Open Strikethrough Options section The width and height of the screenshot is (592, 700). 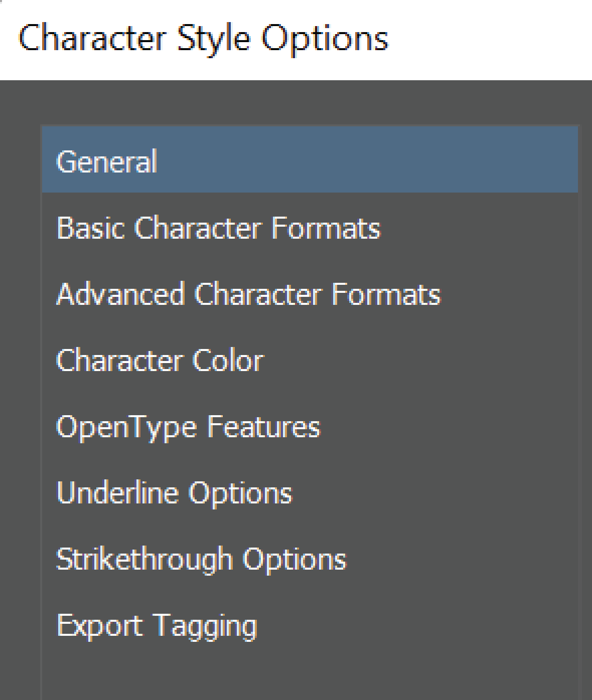201,559
